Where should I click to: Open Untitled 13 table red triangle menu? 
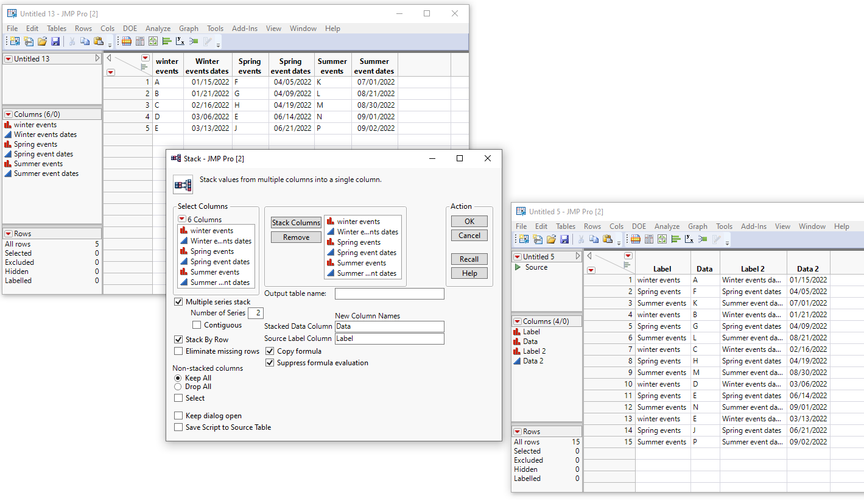point(9,59)
